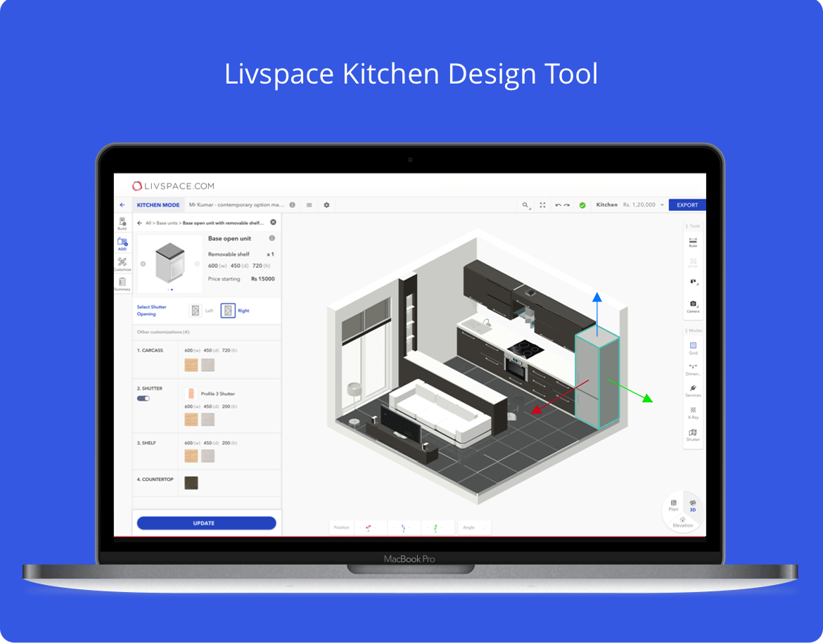Show previous product image with left arrow

pos(143,264)
